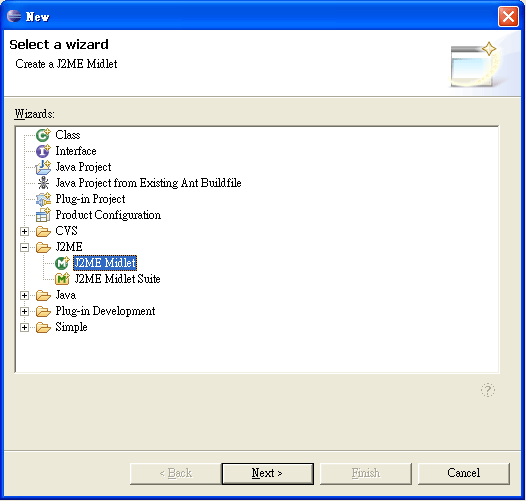
Task: Select the green Class wizard icon
Action: coord(43,135)
